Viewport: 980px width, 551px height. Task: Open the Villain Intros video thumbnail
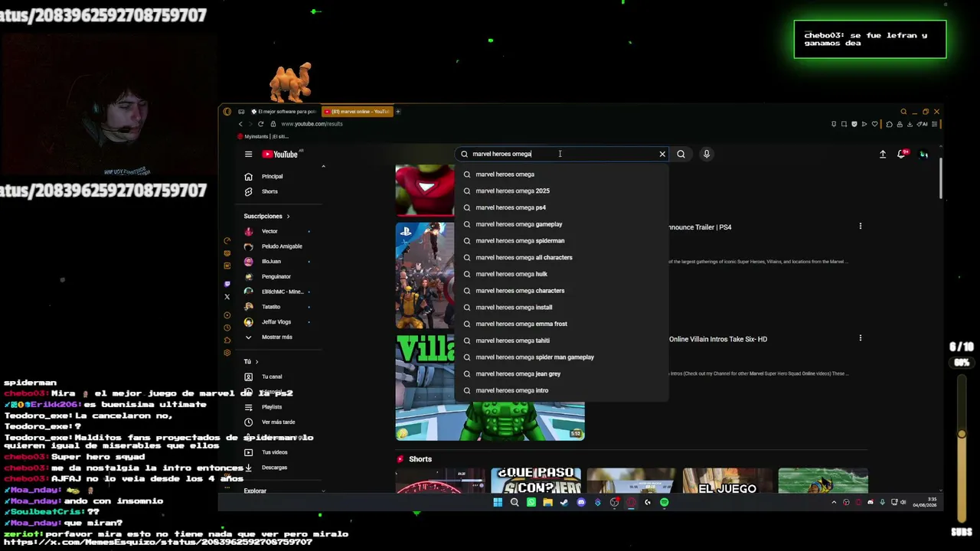[x=490, y=387]
